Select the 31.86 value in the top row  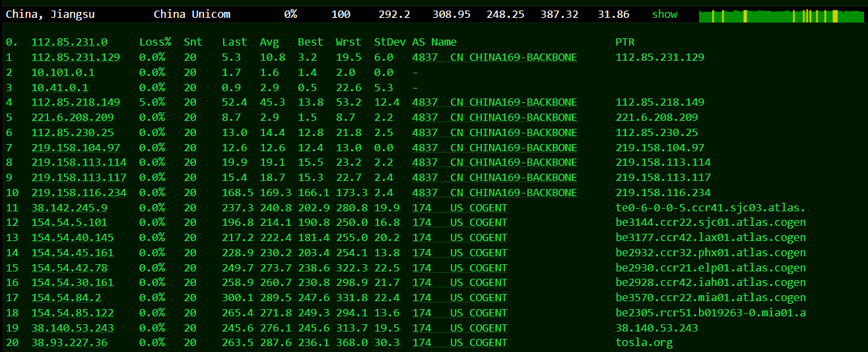point(614,14)
